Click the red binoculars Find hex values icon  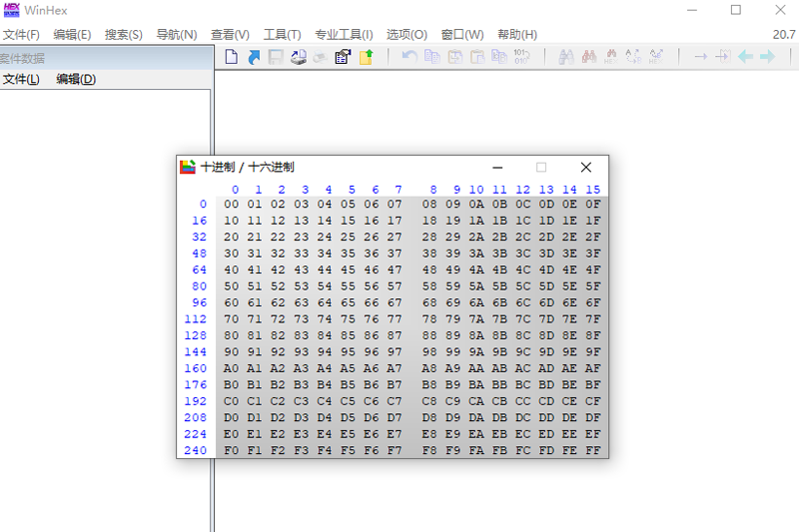click(589, 57)
